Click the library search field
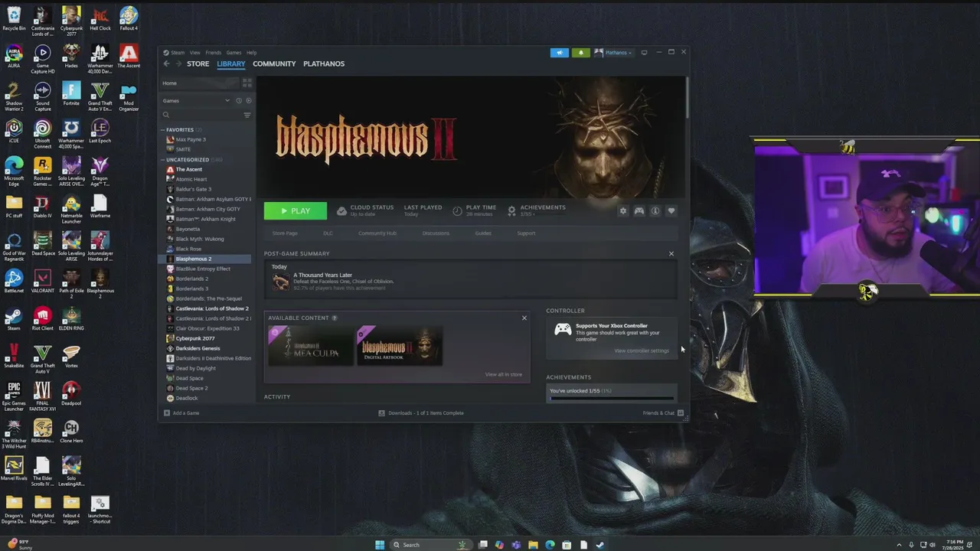 pos(201,115)
